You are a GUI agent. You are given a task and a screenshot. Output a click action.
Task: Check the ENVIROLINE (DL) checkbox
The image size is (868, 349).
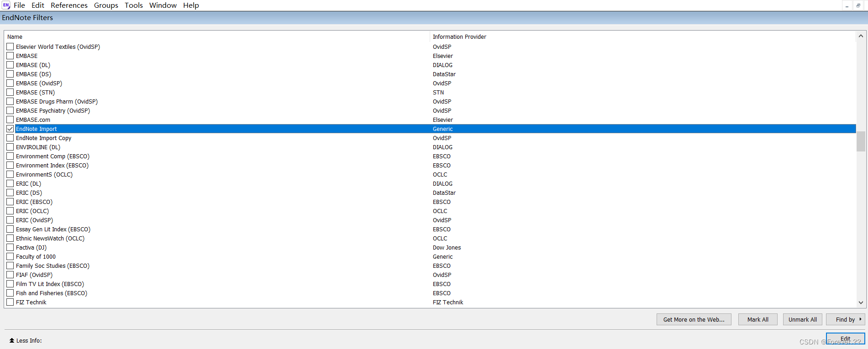(x=10, y=147)
